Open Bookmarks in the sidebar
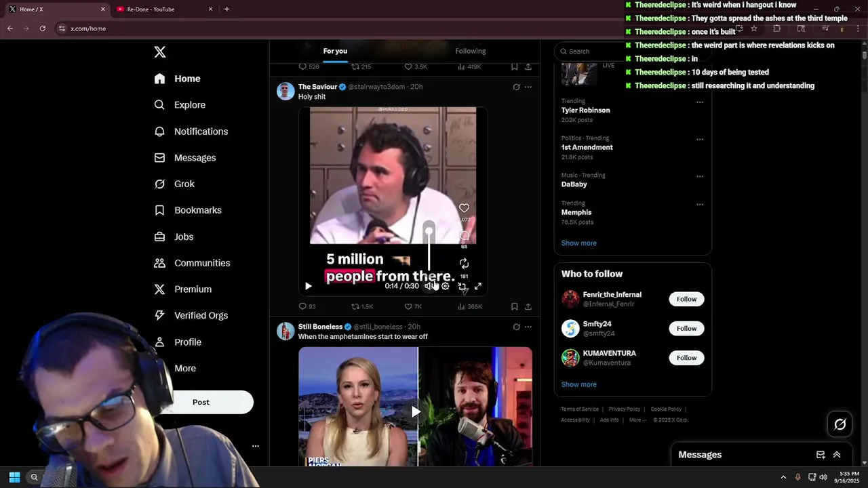Viewport: 868px width, 488px height. pos(188,210)
